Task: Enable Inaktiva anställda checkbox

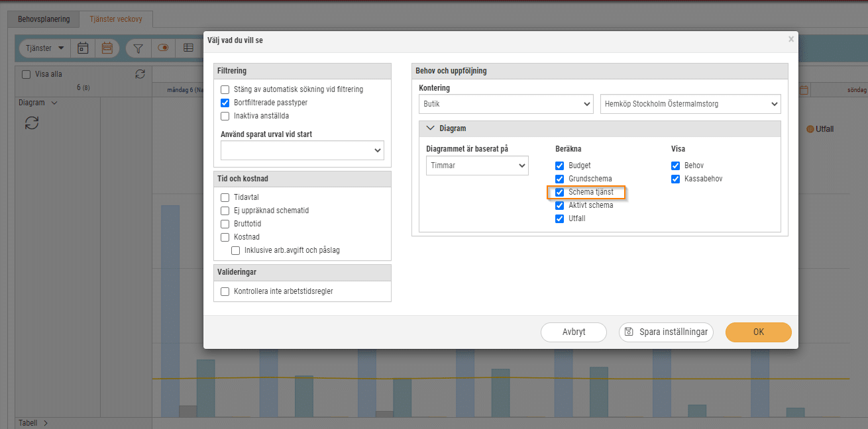Action: tap(225, 116)
